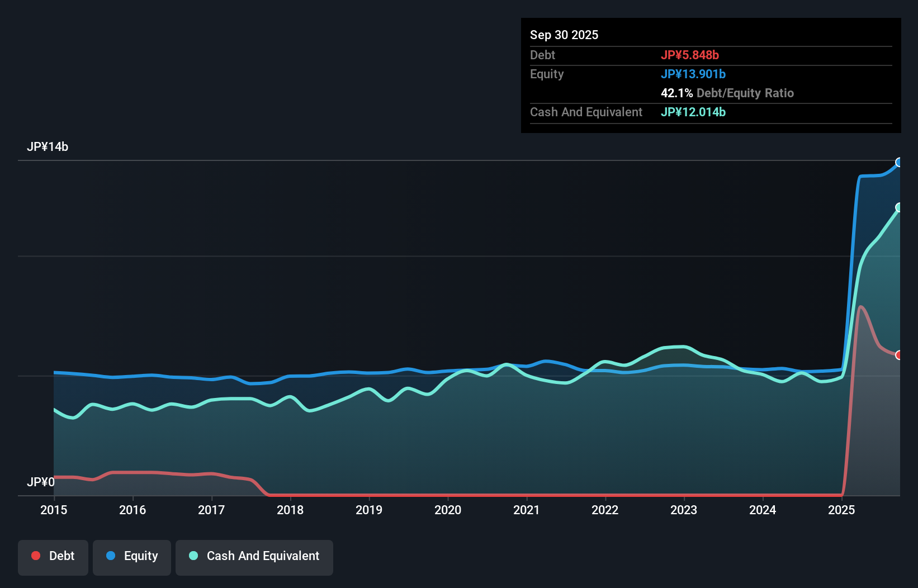Image resolution: width=918 pixels, height=588 pixels.
Task: Click the red Debt value in the tooltip
Action: tap(691, 55)
